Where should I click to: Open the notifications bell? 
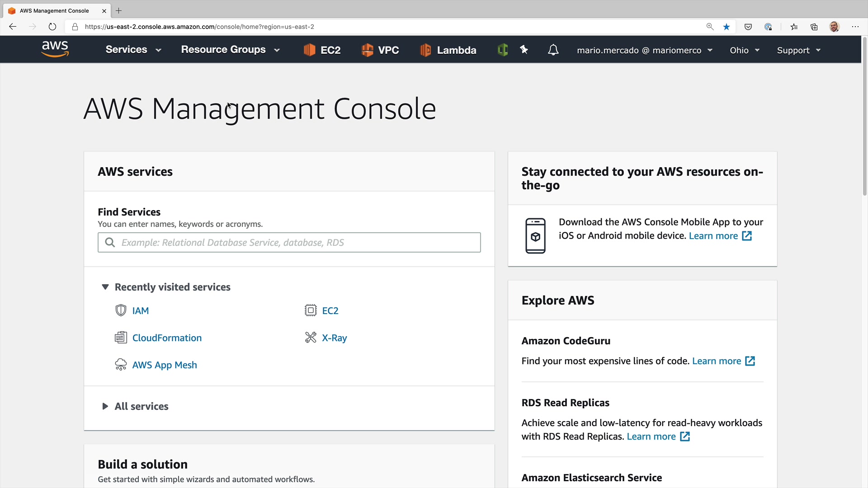tap(553, 50)
